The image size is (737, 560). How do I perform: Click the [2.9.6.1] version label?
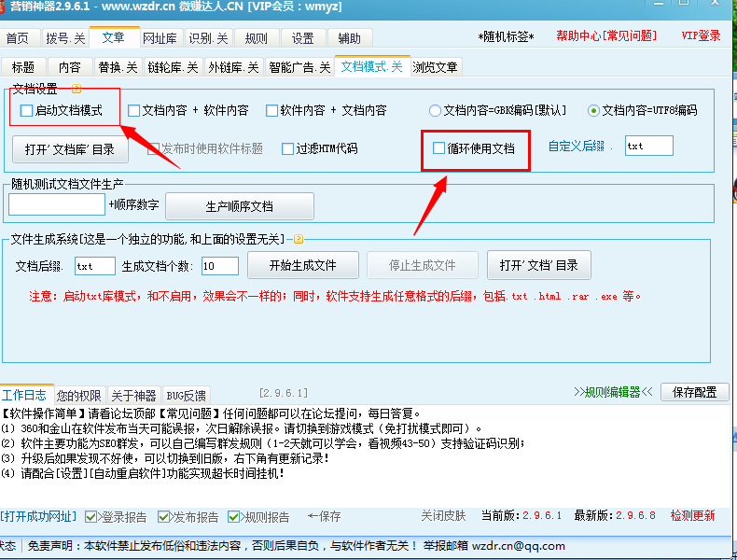pyautogui.click(x=284, y=393)
